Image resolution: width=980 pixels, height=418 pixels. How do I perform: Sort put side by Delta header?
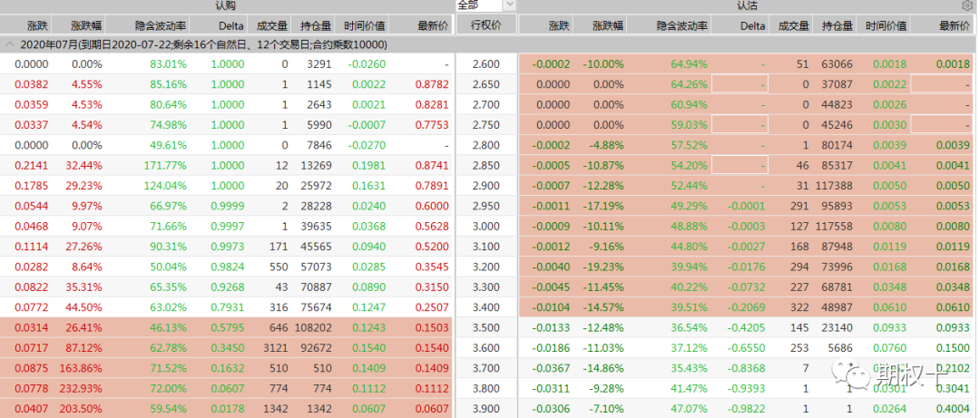(753, 25)
